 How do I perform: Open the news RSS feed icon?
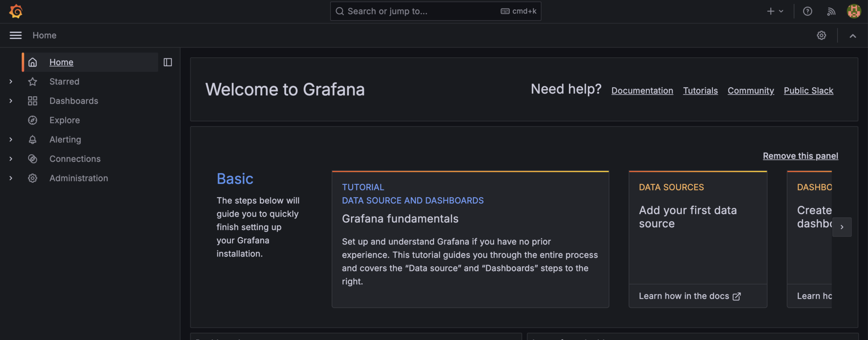point(831,11)
